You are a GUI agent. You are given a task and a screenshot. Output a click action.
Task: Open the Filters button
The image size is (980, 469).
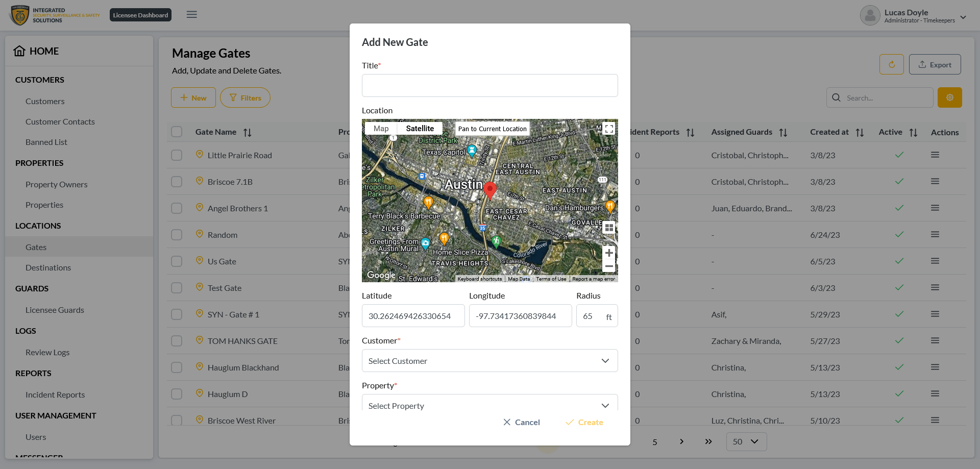(x=245, y=97)
